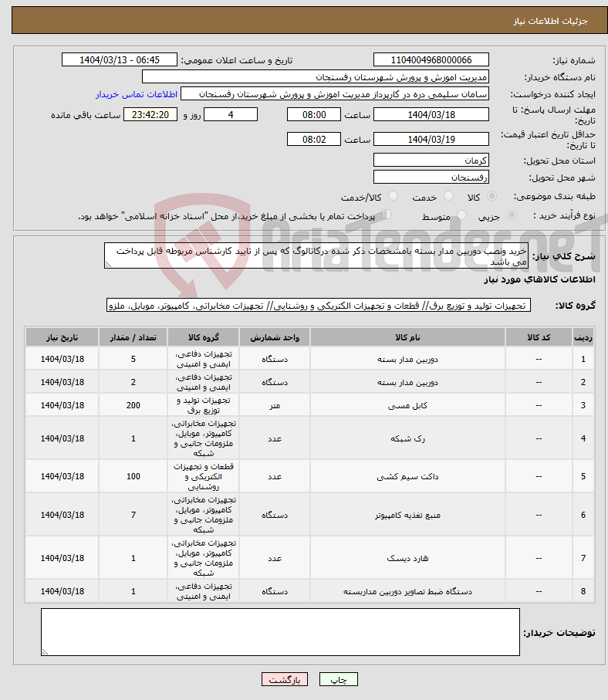Image resolution: width=608 pixels, height=700 pixels.
Task: Click the 08:02 time field
Action: pos(314,139)
